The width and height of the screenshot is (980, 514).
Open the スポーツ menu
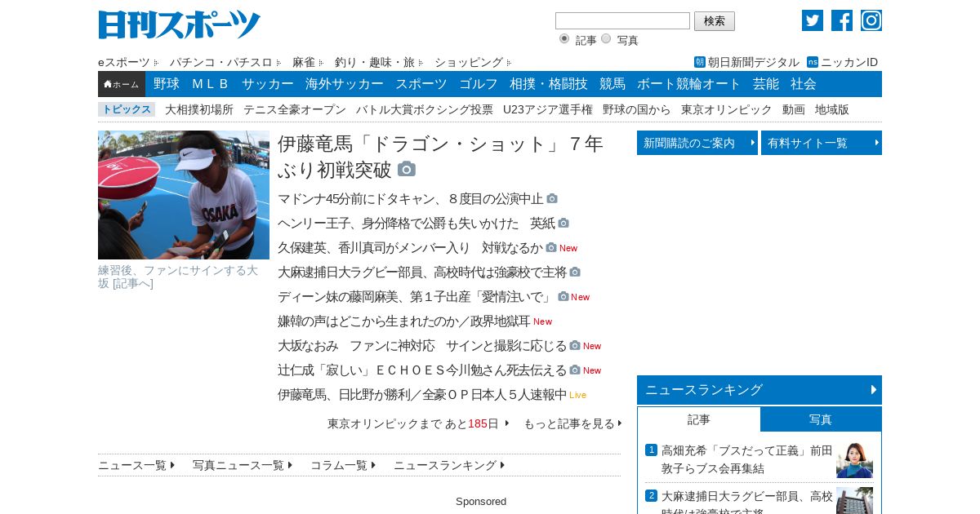point(421,84)
